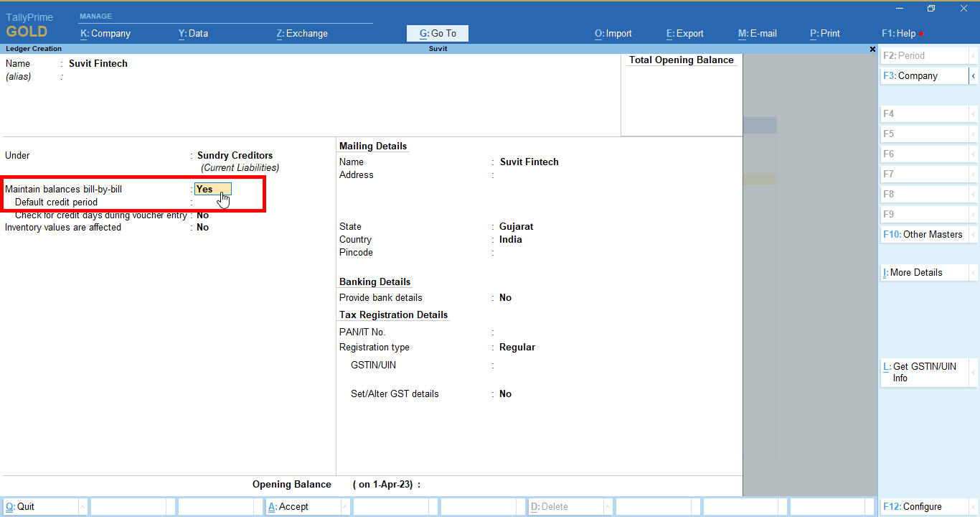Screen dimensions: 980x517
Task: Toggle Set/Alter GST details value No
Action: click(506, 393)
